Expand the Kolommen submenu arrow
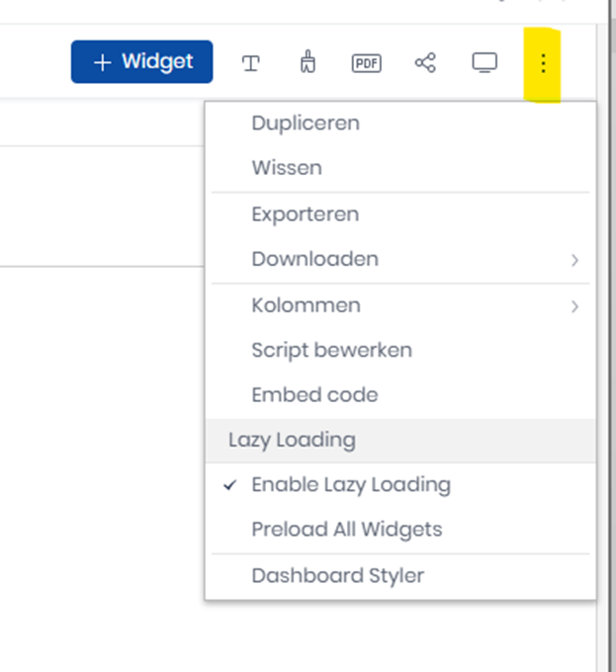This screenshot has height=672, width=616. [x=574, y=306]
